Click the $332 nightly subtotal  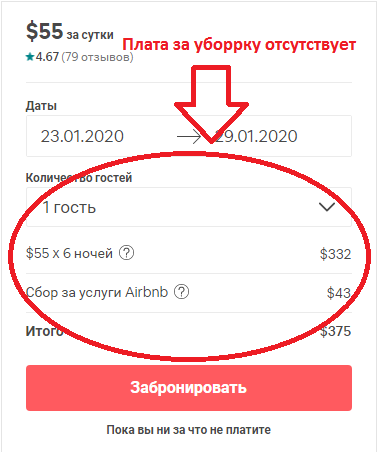(336, 254)
